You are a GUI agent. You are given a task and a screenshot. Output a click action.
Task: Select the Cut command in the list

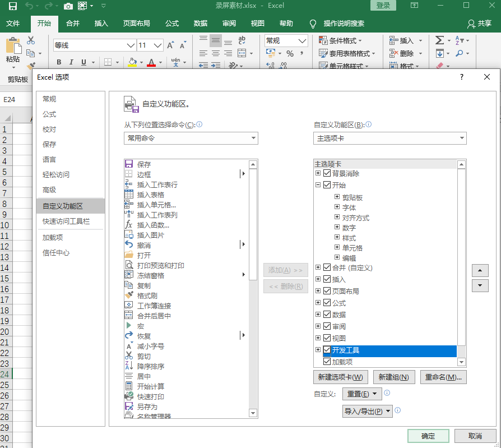pos(186,356)
